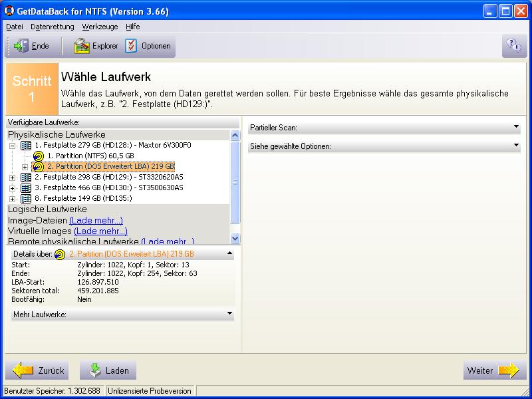Viewport: 532px width, 399px height.
Task: Select 2. Partition (DOS Erweitert LBA) 219 GB
Action: (110, 166)
